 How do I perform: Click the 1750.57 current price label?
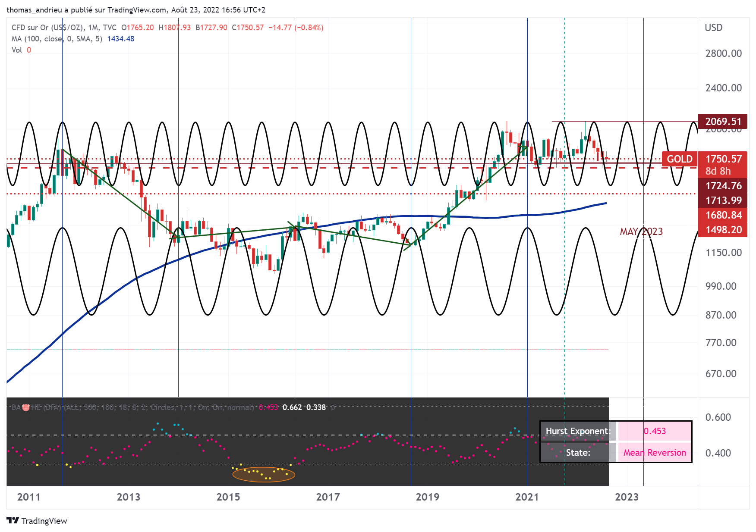coord(723,159)
